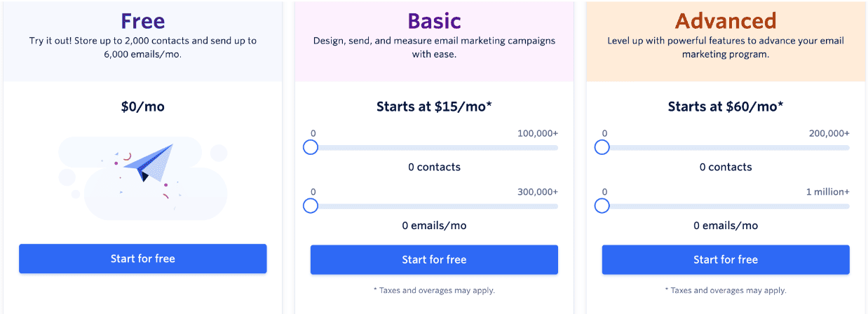Click the Basic plan taxes and overages note
This screenshot has width=868, height=314.
point(434,290)
